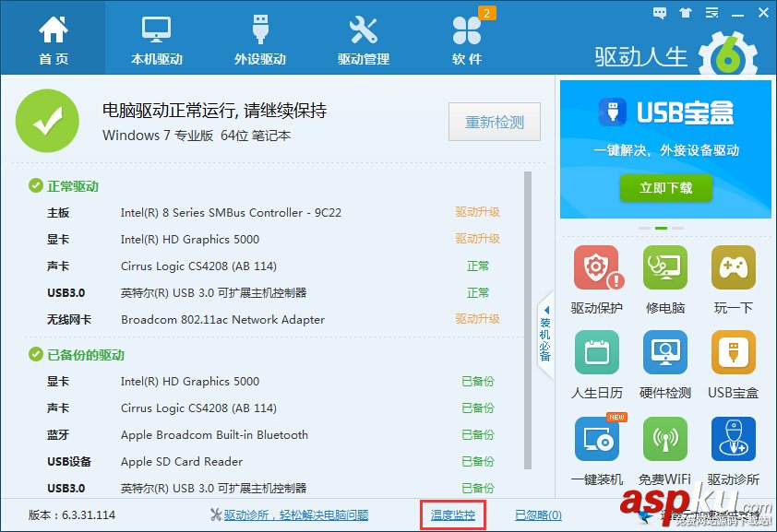The width and height of the screenshot is (777, 532).
Task: Switch to 本机驱动 tab
Action: point(157,40)
